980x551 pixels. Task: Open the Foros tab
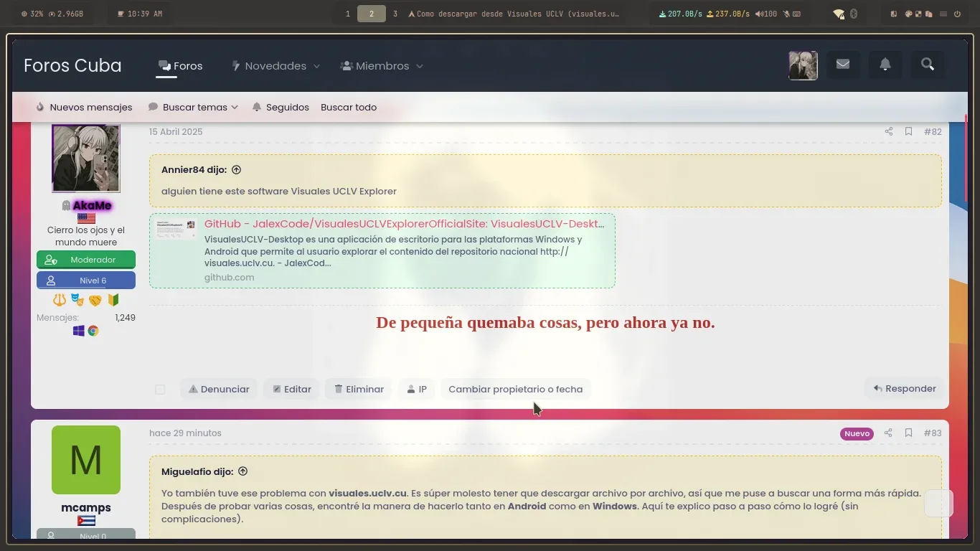pos(181,66)
